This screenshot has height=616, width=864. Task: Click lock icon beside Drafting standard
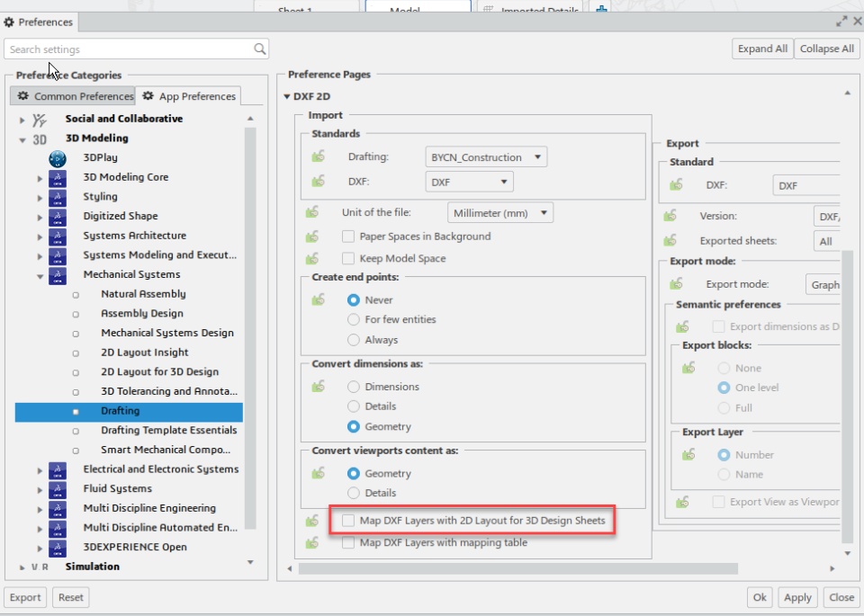[318, 156]
